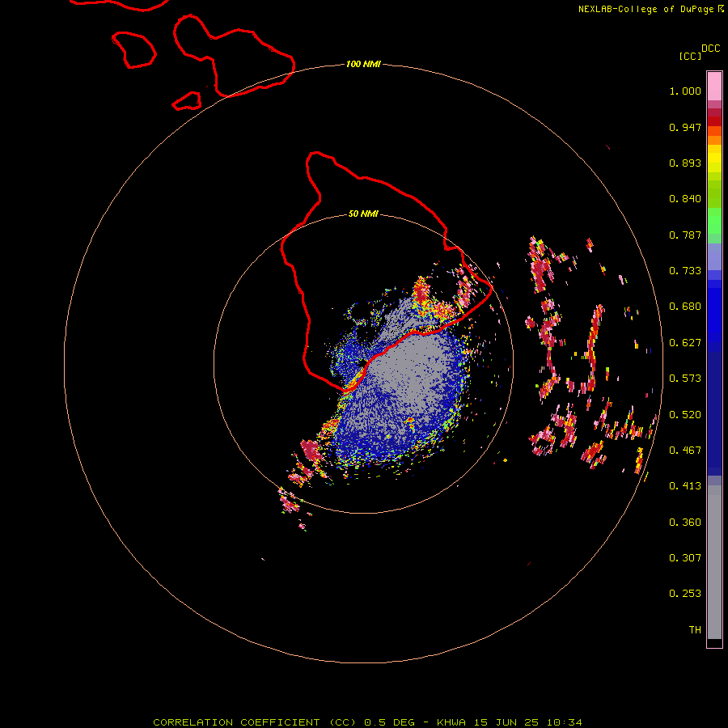This screenshot has width=728, height=728.
Task: Pick the light pink swatch beside 1.000
Action: pos(714,87)
